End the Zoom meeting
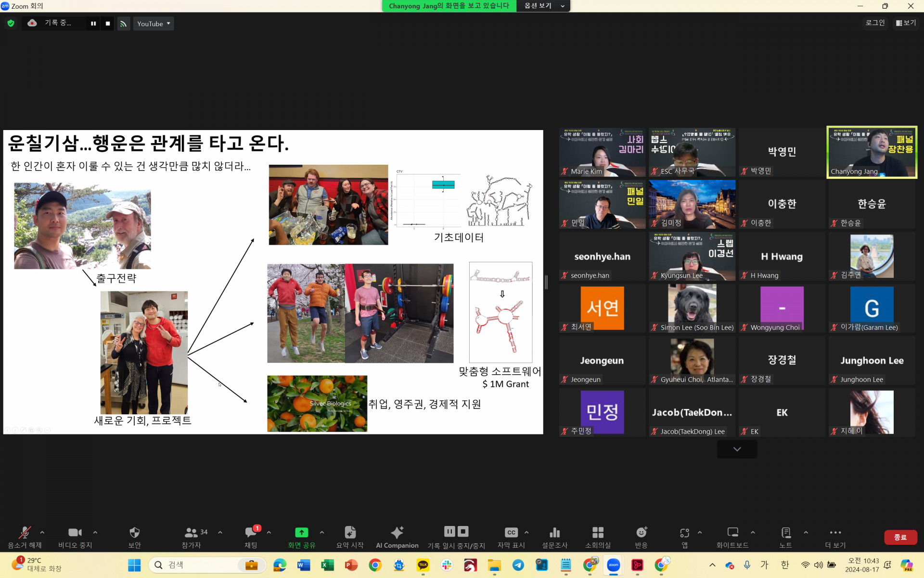This screenshot has width=924, height=578. tap(901, 537)
